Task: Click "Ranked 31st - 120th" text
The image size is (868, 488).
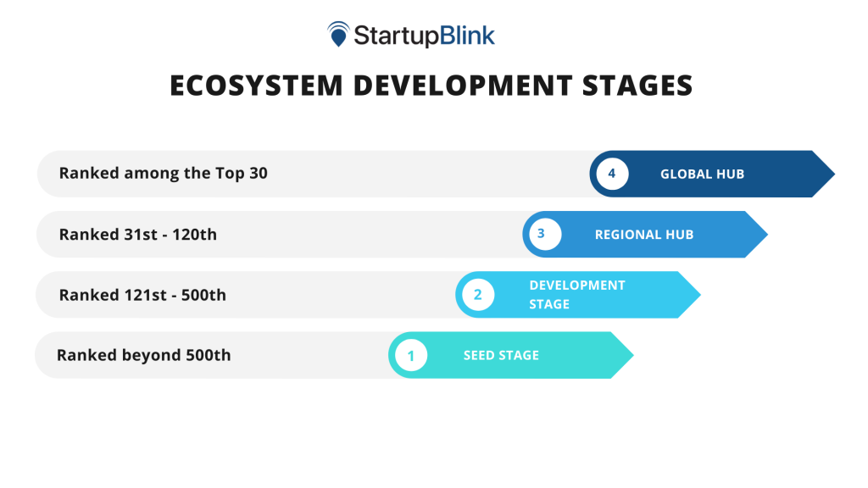Action: (x=138, y=235)
